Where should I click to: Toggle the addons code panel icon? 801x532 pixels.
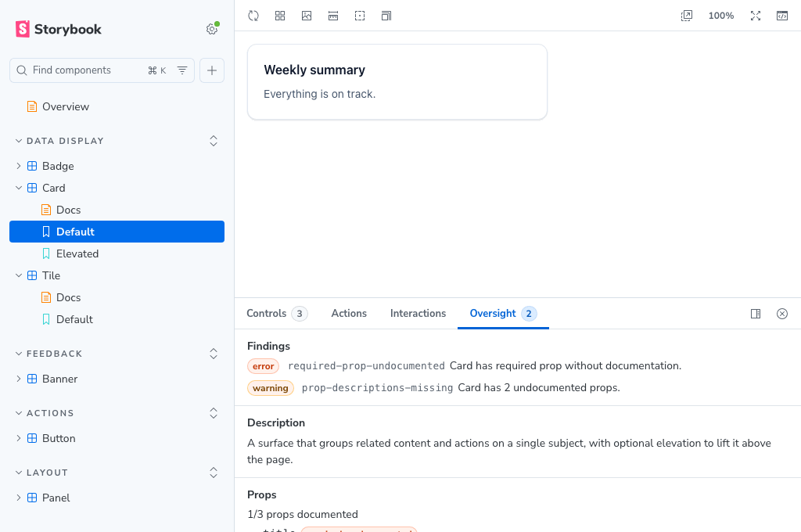[x=782, y=16]
